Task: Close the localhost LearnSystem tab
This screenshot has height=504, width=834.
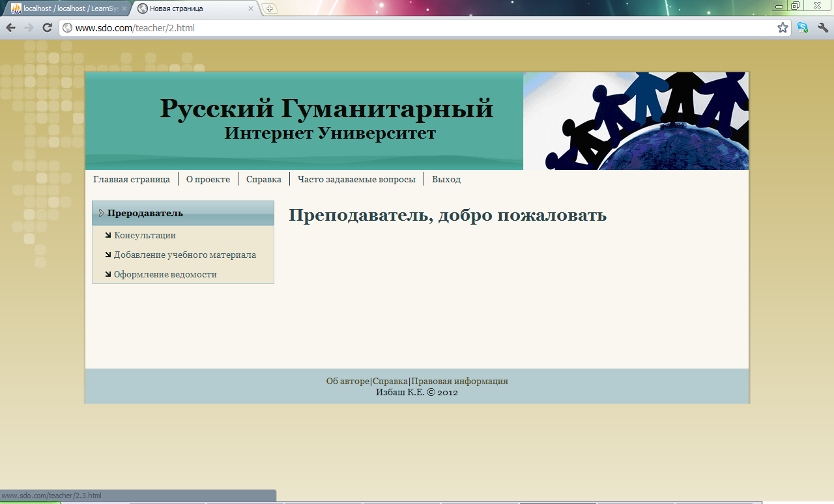Action: click(124, 8)
